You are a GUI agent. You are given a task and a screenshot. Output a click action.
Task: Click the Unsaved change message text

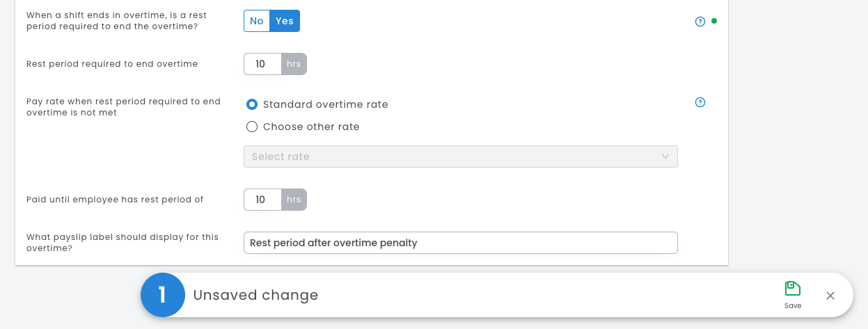pos(255,295)
